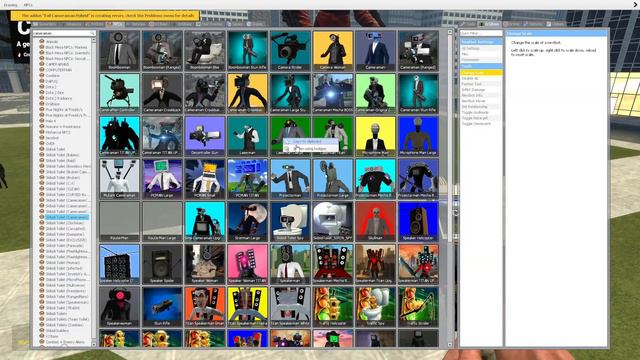This screenshot has height=360, width=640.
Task: Select the Toggle Notarget tool
Action: [481, 118]
